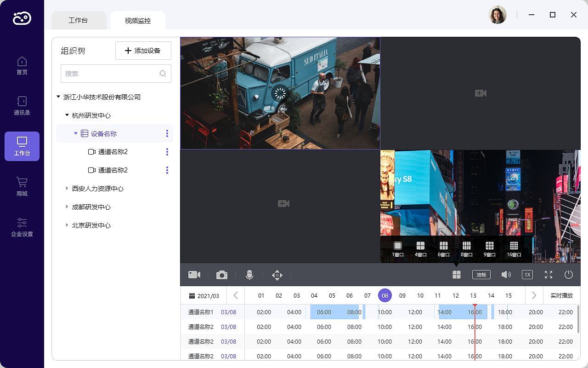Click the 06:00 recorded segment of 通道名称1
Viewport: 588px width, 368px height.
pyautogui.click(x=334, y=312)
